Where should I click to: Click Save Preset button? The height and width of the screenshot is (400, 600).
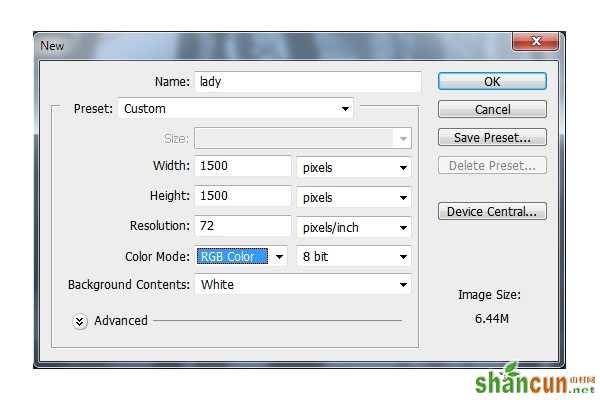(x=492, y=137)
